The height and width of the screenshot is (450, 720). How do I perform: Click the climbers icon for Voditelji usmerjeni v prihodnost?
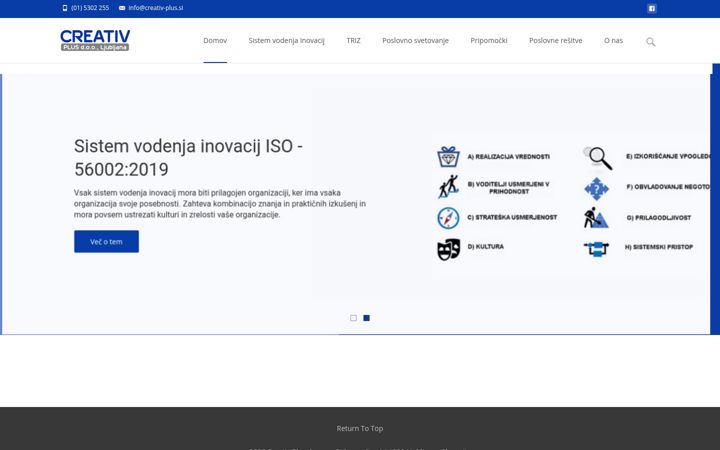448,186
